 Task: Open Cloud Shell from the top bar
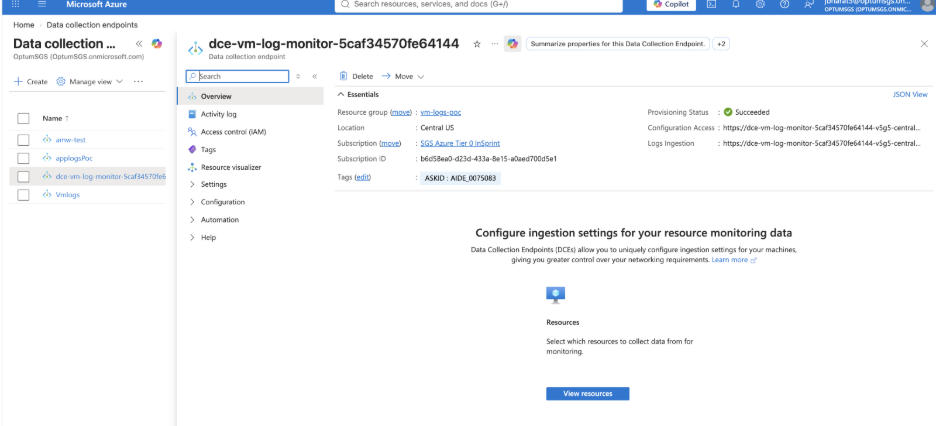(712, 4)
